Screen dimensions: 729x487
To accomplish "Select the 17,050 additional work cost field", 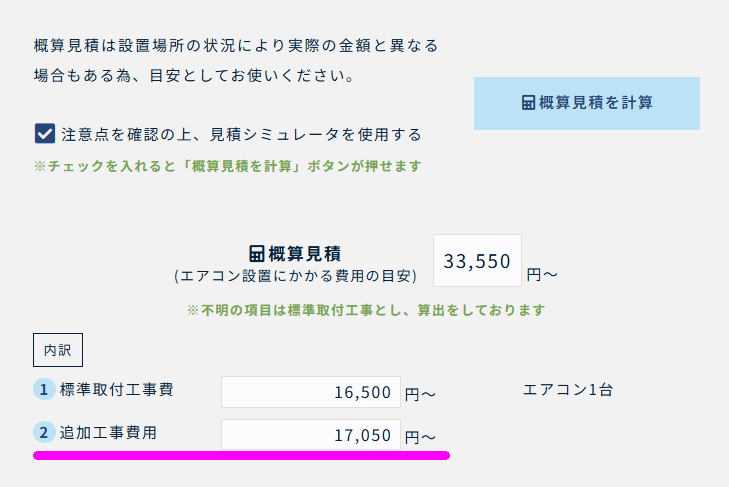I will click(x=311, y=435).
